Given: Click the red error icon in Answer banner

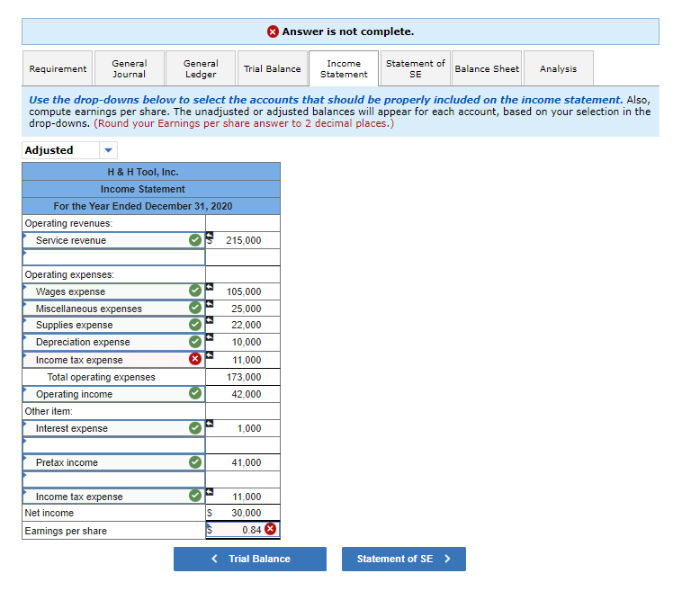Looking at the screenshot, I should tap(273, 31).
